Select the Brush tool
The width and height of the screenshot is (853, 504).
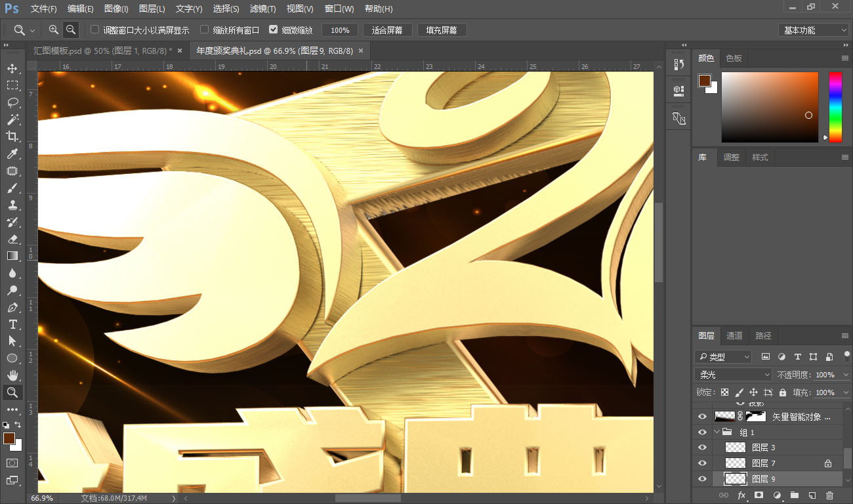[x=12, y=188]
